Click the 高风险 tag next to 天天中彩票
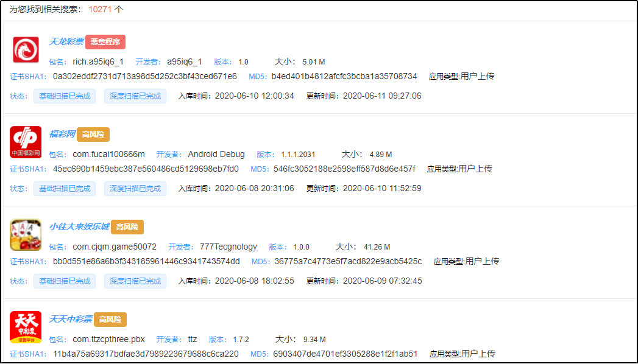The width and height of the screenshot is (638, 364). [110, 320]
